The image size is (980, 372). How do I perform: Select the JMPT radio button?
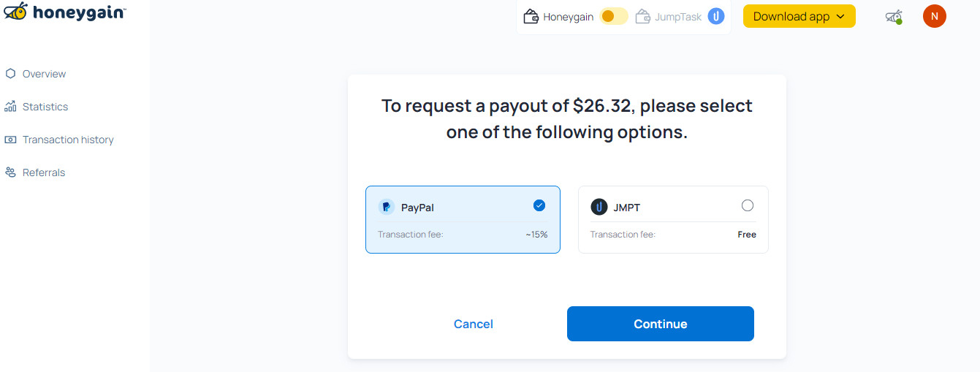click(747, 205)
